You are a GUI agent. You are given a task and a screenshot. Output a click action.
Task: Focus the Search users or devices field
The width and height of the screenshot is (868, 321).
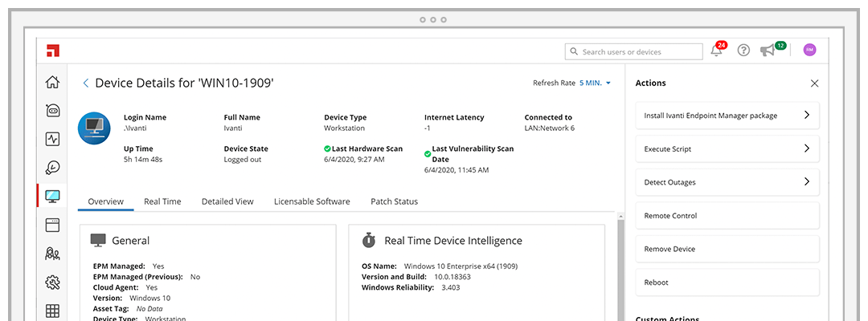point(634,51)
